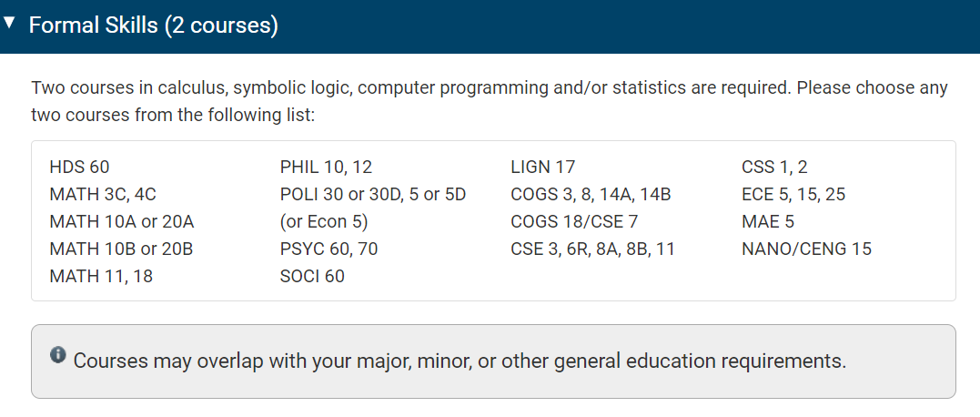Click the LIGN 17 course entry
Screen dimensions: 980x417
[543, 167]
